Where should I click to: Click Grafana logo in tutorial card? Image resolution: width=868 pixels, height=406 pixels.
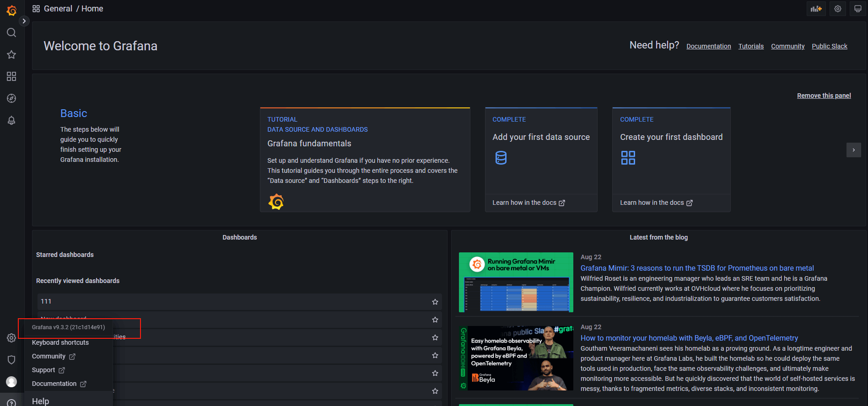[x=276, y=202]
